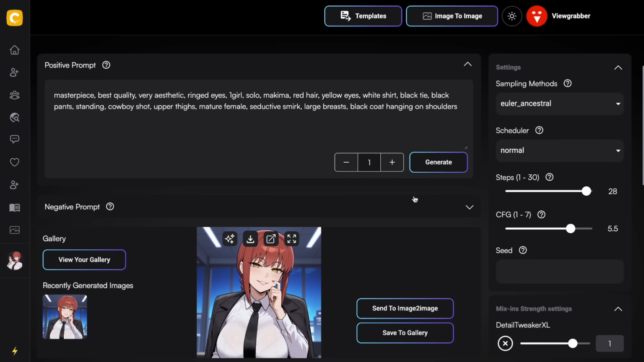Expand the generated image to fullscreen
This screenshot has height=362, width=644.
coord(291,239)
